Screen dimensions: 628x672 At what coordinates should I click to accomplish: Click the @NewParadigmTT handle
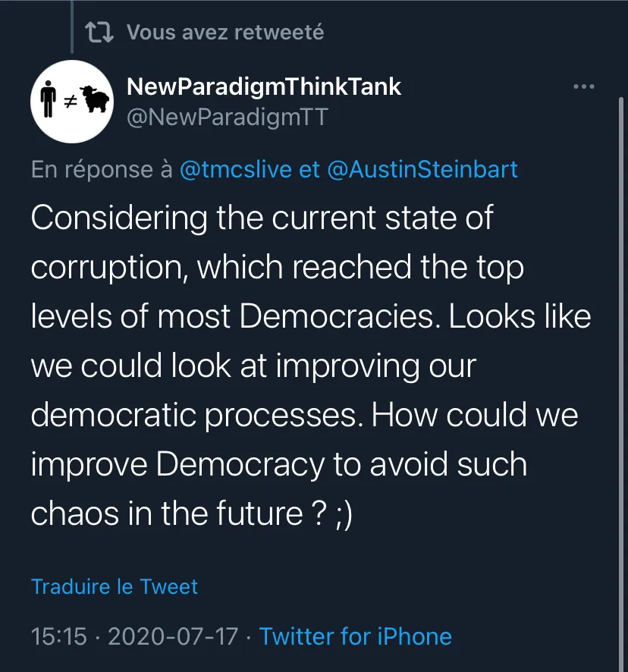228,117
